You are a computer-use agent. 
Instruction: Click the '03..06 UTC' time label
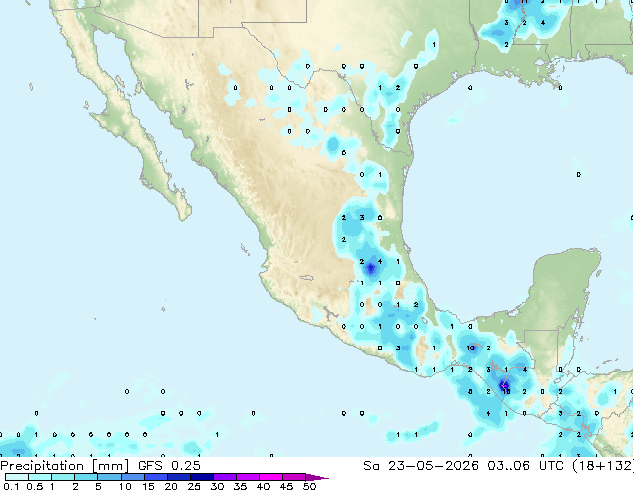click(x=525, y=466)
